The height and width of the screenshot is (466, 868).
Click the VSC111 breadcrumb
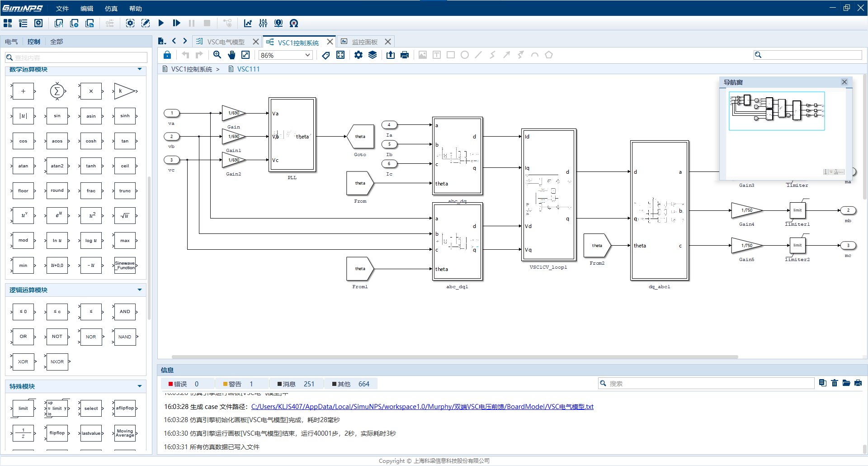(249, 69)
